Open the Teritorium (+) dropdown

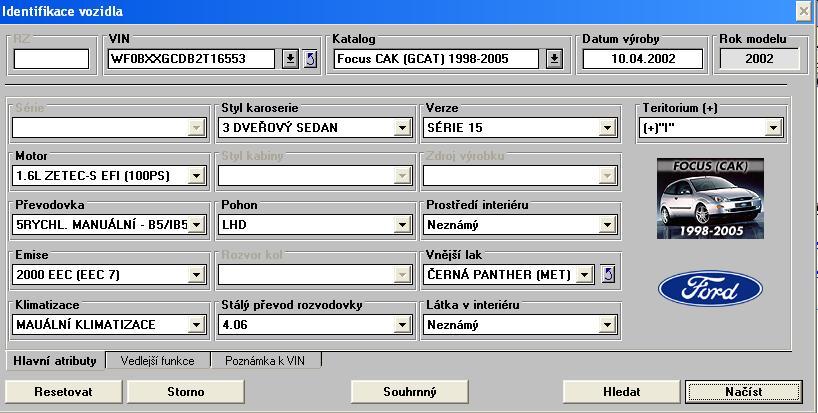tap(773, 128)
